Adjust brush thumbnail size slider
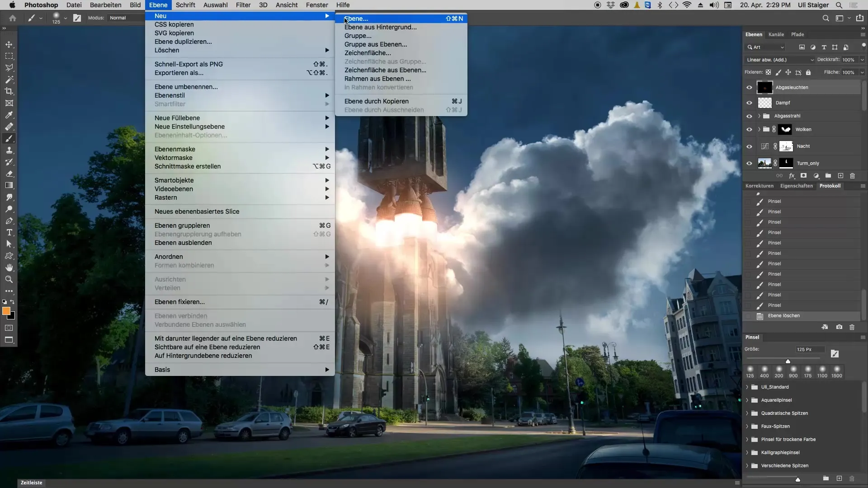The width and height of the screenshot is (868, 488). [798, 479]
